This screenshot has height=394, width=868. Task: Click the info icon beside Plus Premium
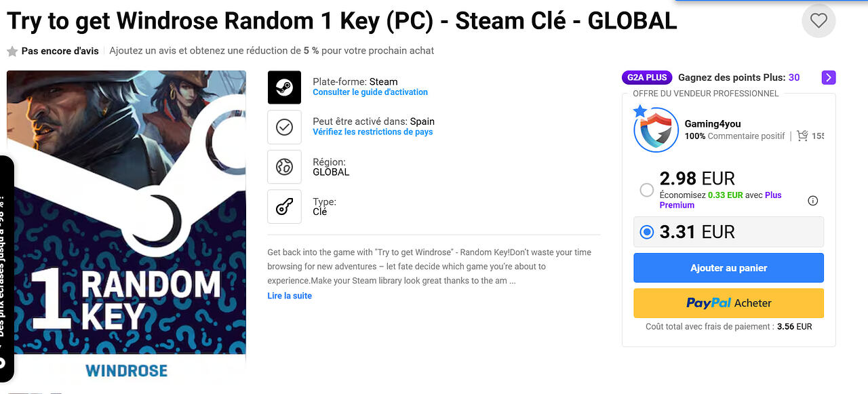click(x=813, y=200)
